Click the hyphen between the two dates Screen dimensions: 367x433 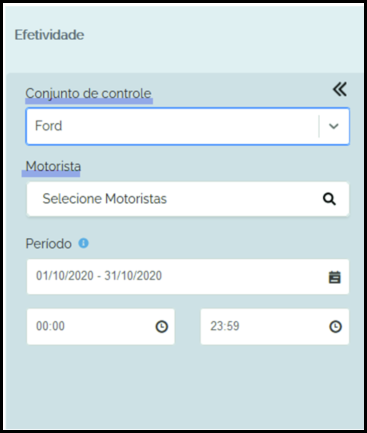[99, 276]
